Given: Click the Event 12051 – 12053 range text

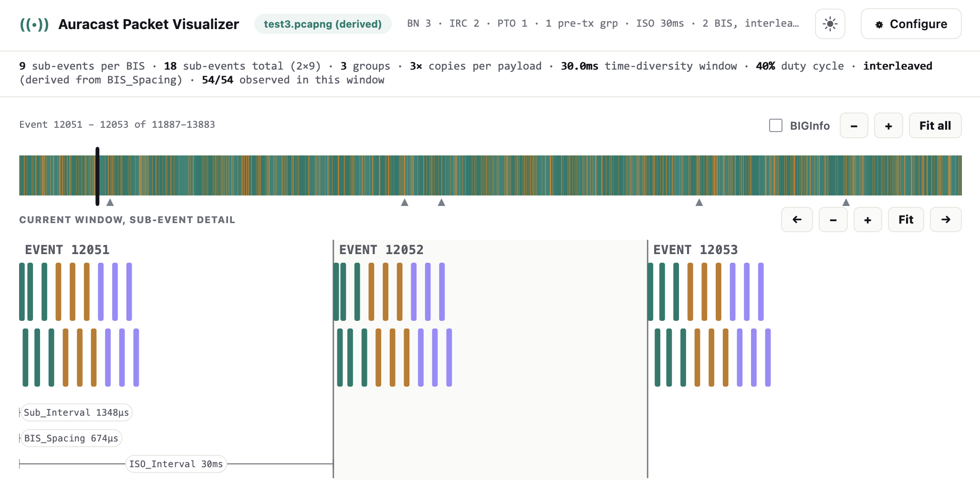Looking at the screenshot, I should point(117,124).
